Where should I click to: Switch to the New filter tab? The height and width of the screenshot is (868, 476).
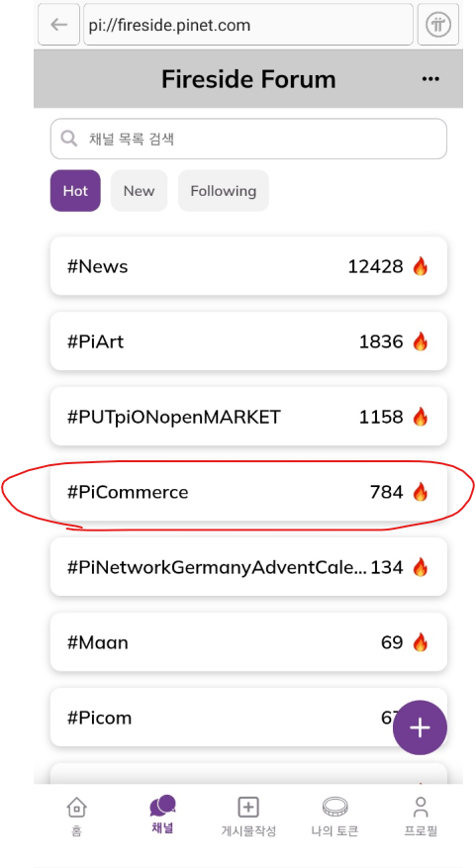tap(139, 191)
